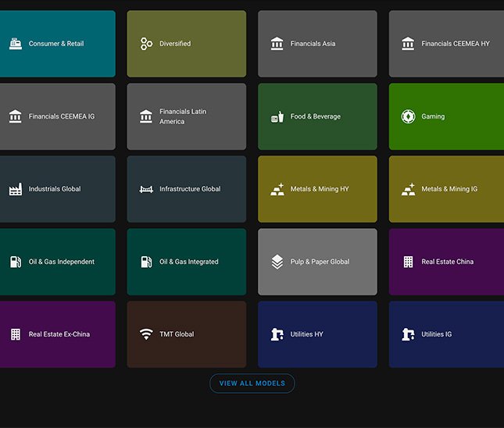Click the bank icon on Financials Asia
Viewport: 504px width, 428px height.
(277, 44)
